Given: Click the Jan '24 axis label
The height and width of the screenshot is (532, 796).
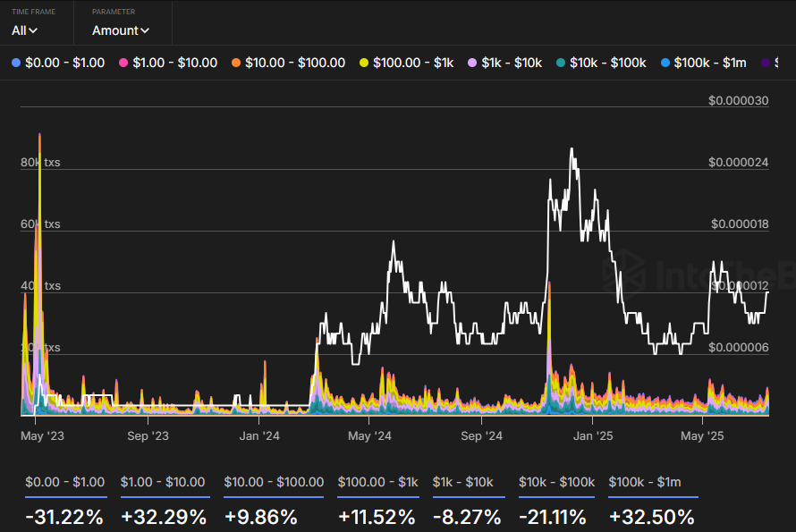Looking at the screenshot, I should pyautogui.click(x=259, y=436).
